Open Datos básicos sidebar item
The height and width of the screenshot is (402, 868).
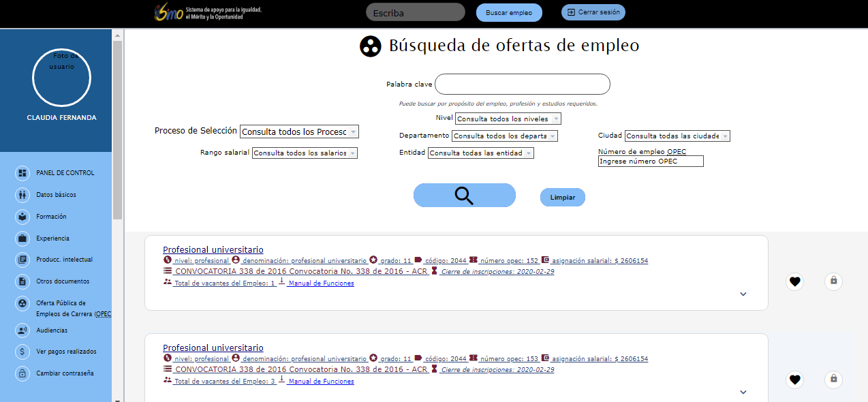(56, 195)
